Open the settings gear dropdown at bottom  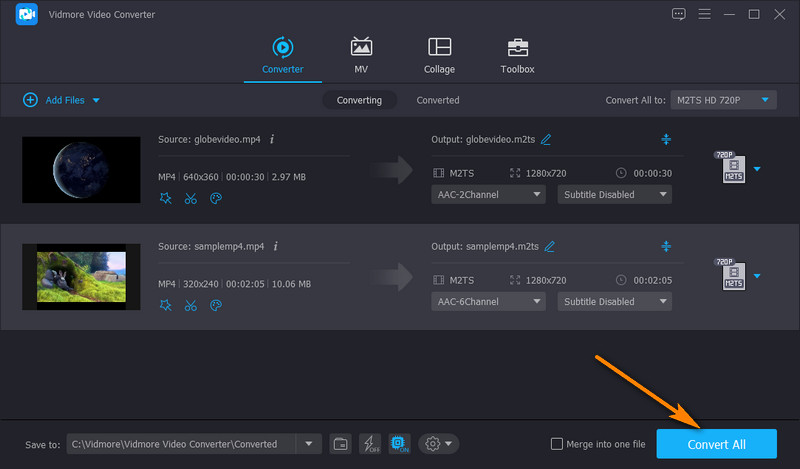coord(439,444)
